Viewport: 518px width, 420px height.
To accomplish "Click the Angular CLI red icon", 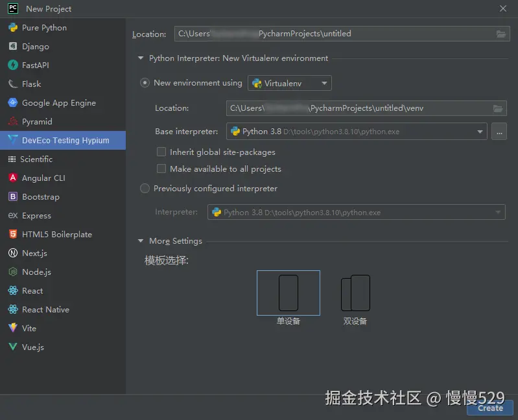I will (13, 178).
